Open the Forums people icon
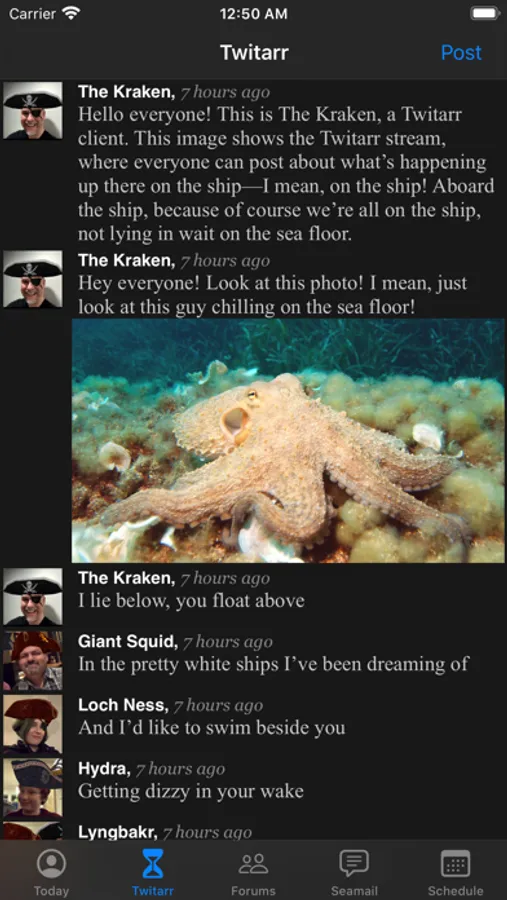Image resolution: width=507 pixels, height=900 pixels. click(253, 864)
